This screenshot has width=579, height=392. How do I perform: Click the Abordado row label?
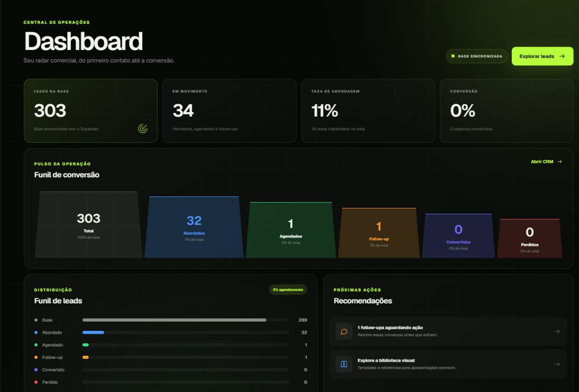[52, 332]
